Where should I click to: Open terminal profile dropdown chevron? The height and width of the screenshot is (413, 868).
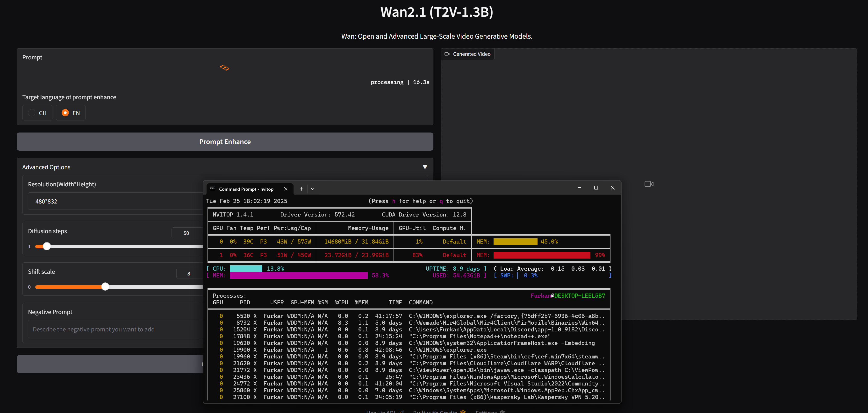(312, 189)
